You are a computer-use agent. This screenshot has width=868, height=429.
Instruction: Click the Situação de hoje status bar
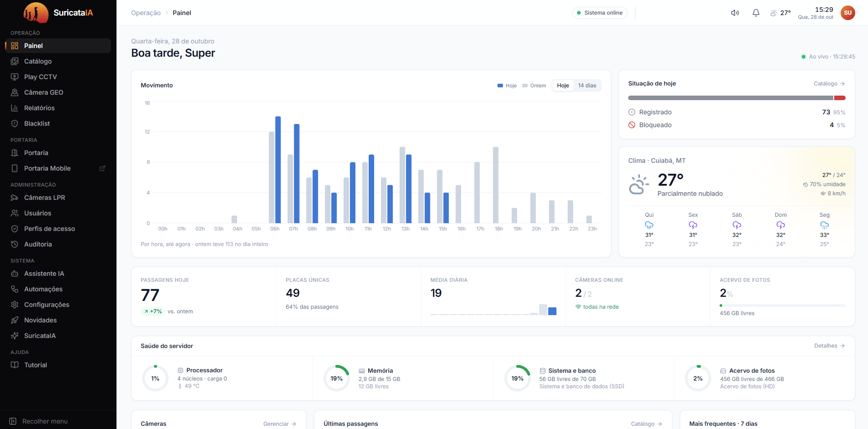[x=737, y=98]
